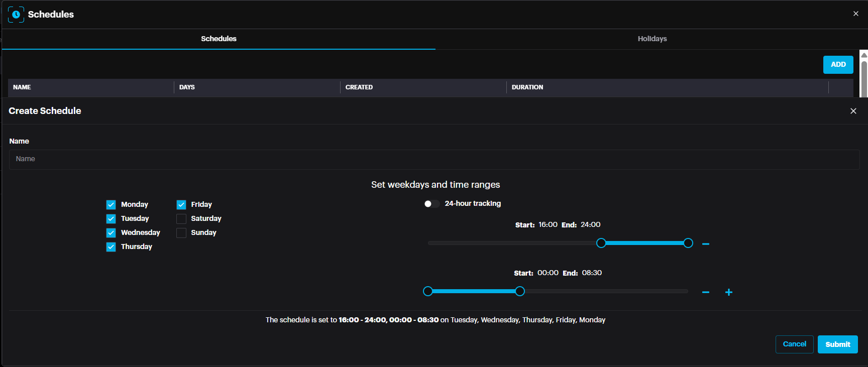Check the Sunday checkbox
Screen dimensions: 868x367
click(x=181, y=233)
